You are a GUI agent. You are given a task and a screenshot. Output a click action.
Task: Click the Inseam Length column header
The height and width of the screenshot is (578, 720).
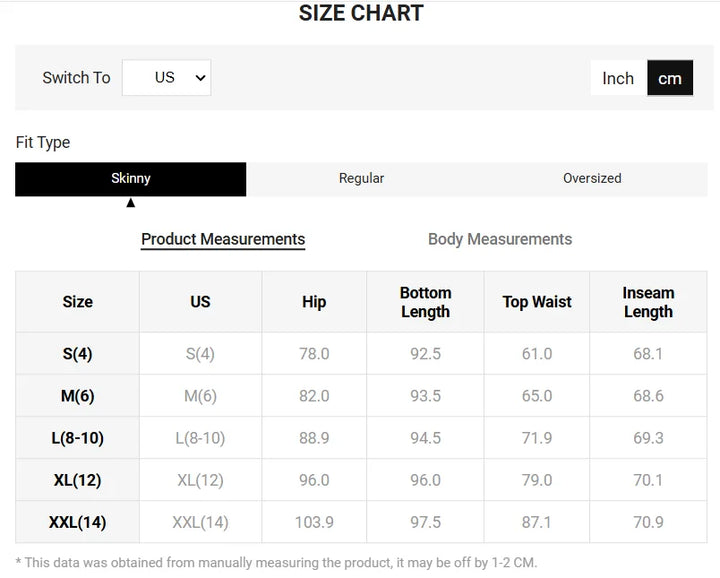(x=648, y=302)
